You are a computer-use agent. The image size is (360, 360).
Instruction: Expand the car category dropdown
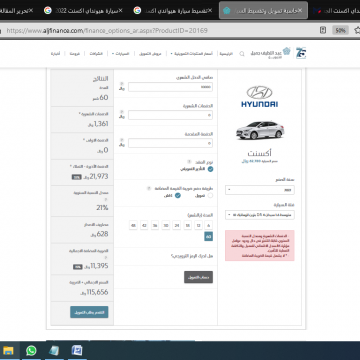click(260, 215)
